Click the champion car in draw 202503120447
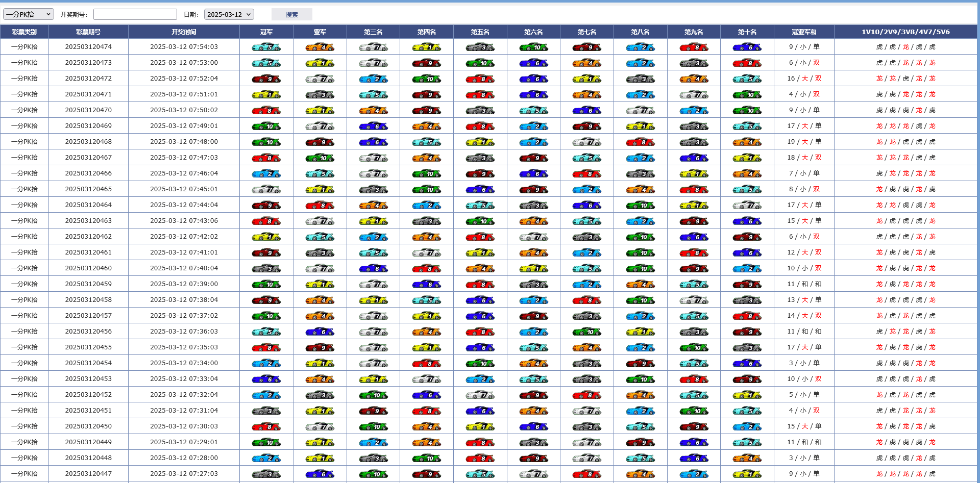The height and width of the screenshot is (483, 980). [266, 474]
